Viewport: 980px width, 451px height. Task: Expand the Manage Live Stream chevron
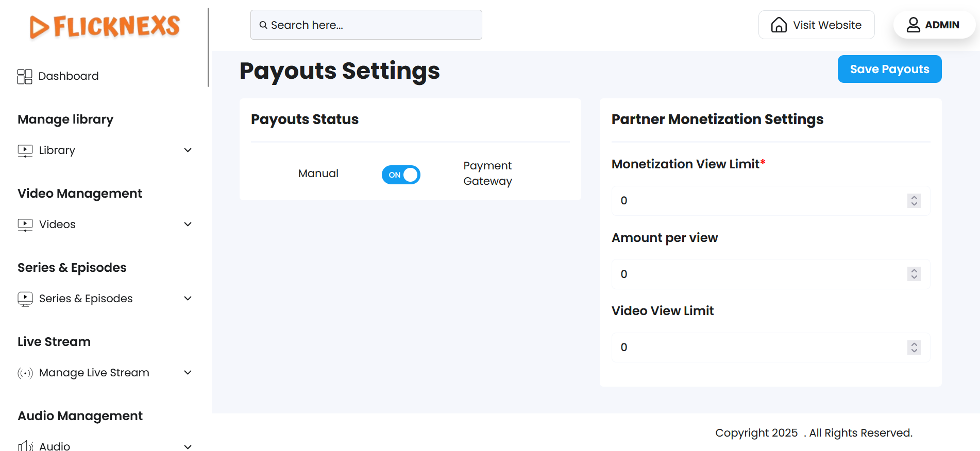point(188,373)
